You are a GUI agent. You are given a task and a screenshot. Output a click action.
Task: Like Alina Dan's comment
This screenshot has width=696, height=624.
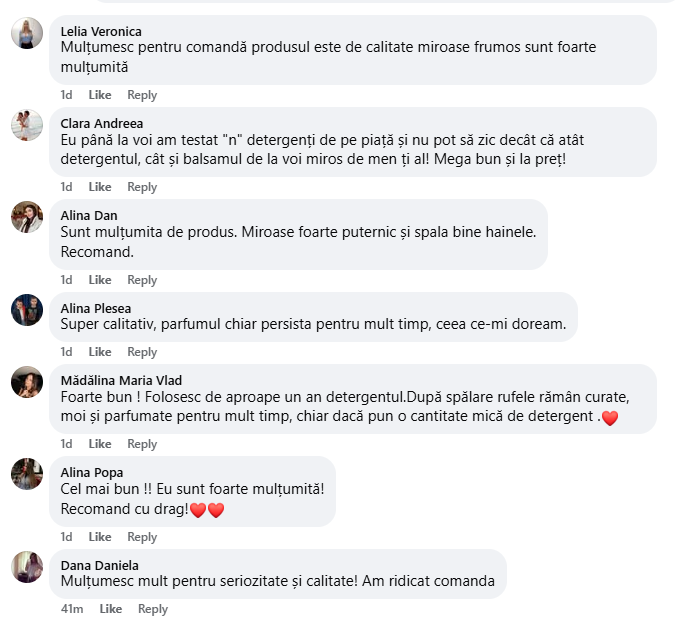(x=100, y=280)
